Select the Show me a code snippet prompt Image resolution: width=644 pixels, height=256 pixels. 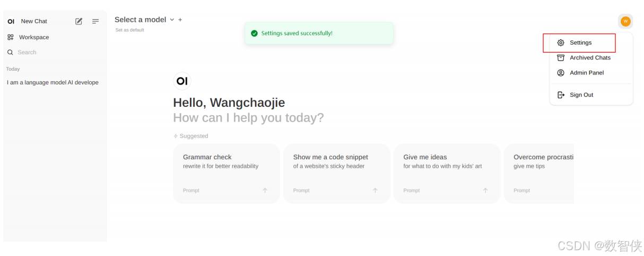pyautogui.click(x=337, y=174)
